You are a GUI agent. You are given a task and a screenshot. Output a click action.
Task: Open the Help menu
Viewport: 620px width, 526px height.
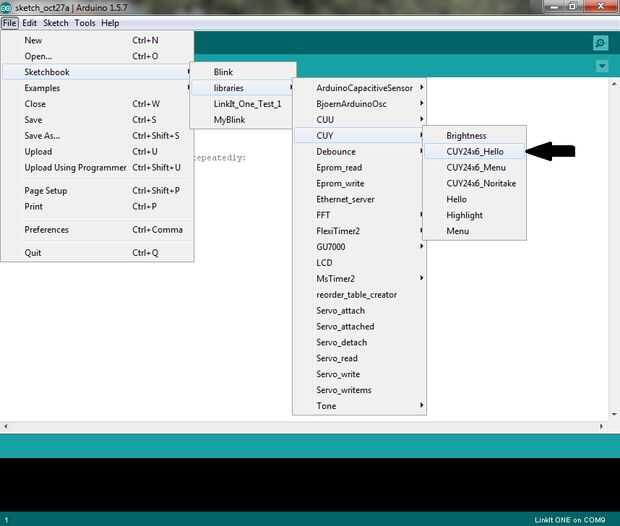point(110,23)
